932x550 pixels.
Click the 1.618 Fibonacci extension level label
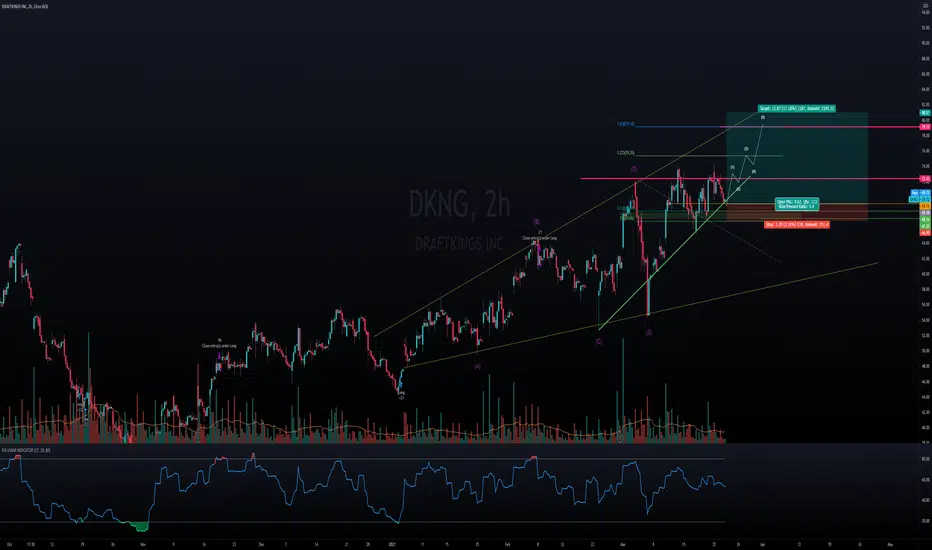pos(625,125)
